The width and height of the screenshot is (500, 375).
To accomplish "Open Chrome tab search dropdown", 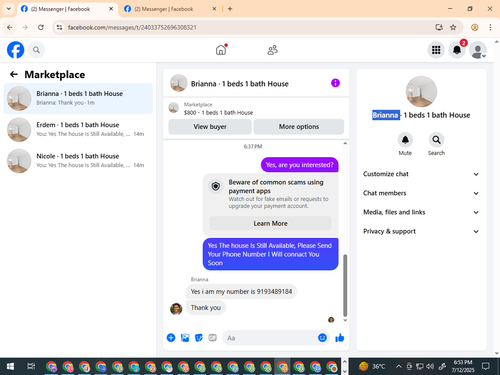I will click(x=9, y=9).
